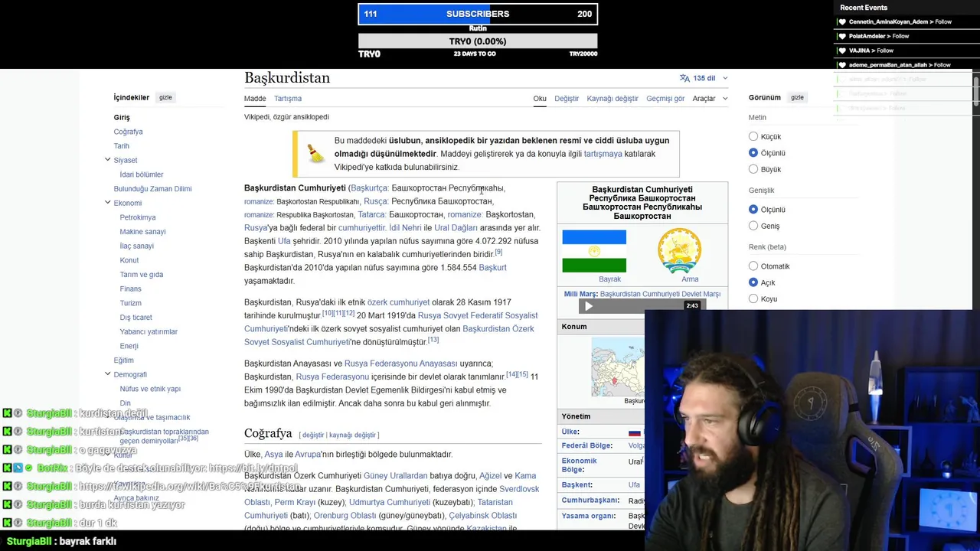Hide the İçindekiler contents panel
980x551 pixels.
pos(165,97)
